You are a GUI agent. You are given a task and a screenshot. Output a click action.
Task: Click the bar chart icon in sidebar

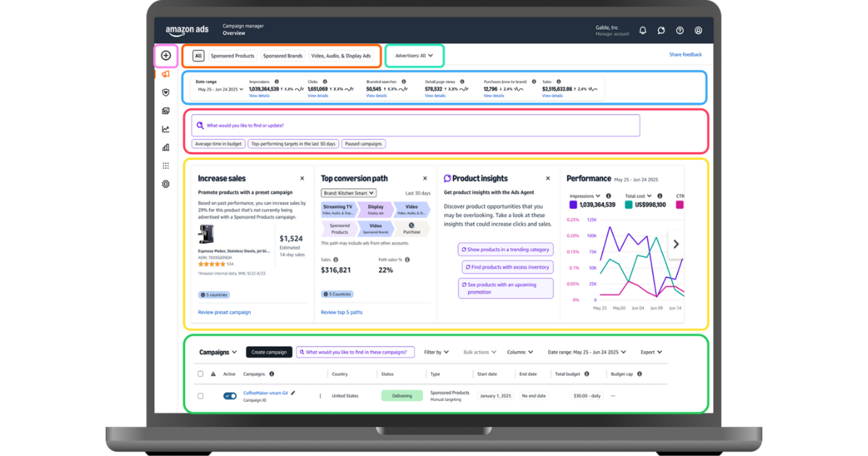click(166, 147)
